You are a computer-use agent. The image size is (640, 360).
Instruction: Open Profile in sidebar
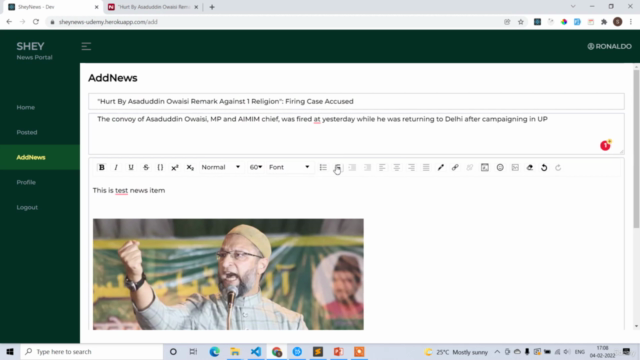[x=26, y=182]
